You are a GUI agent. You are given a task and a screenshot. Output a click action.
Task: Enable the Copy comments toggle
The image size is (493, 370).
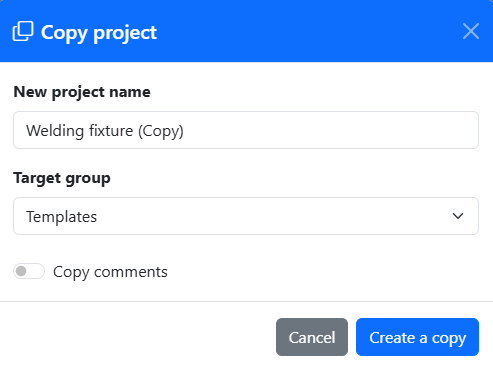point(29,271)
